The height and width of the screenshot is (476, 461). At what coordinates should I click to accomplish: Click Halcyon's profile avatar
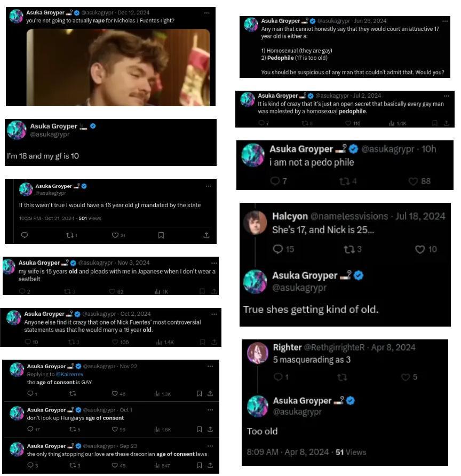tap(255, 223)
